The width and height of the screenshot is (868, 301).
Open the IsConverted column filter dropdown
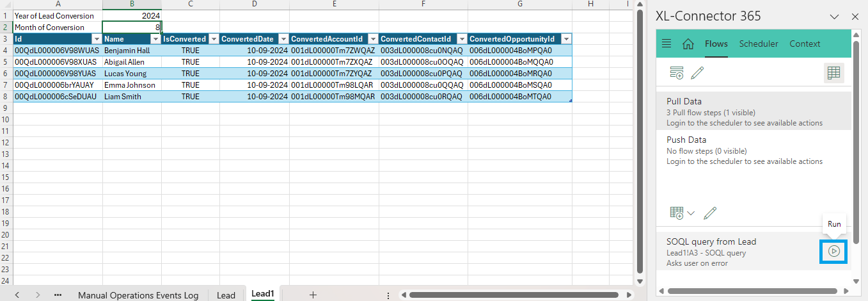click(x=214, y=39)
